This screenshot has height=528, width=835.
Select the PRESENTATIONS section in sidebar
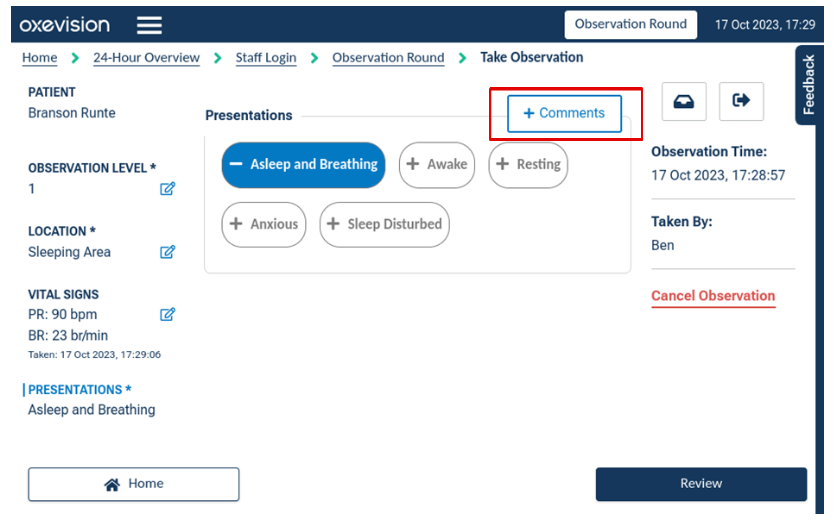[x=79, y=390]
